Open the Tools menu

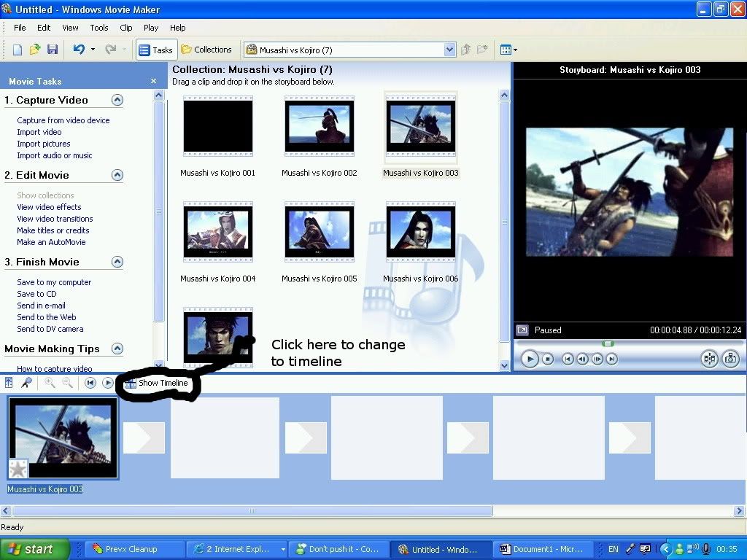pos(99,28)
